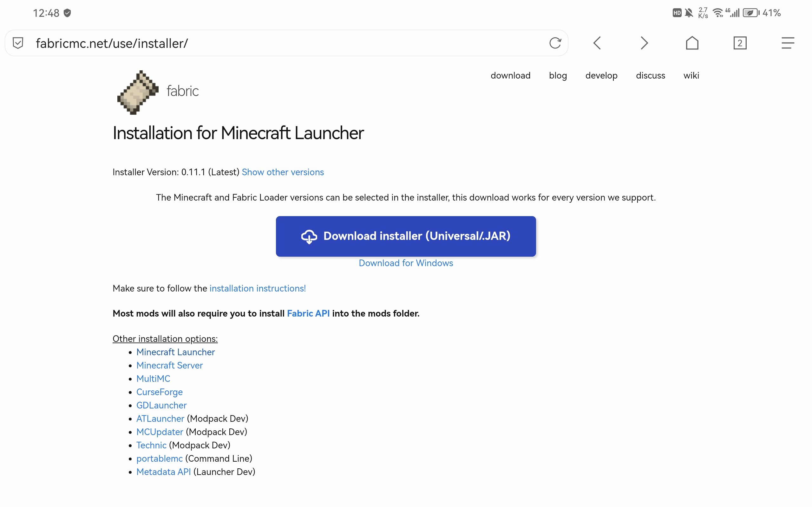The width and height of the screenshot is (812, 507).
Task: Open the download section from the navigation
Action: (x=510, y=75)
